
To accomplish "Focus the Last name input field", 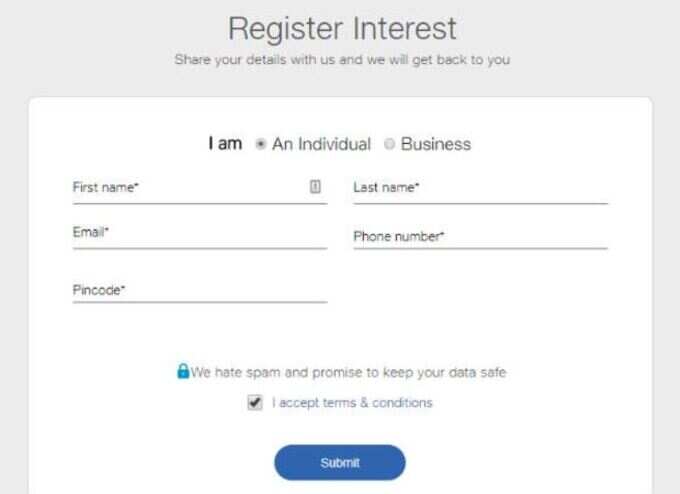I will [481, 189].
